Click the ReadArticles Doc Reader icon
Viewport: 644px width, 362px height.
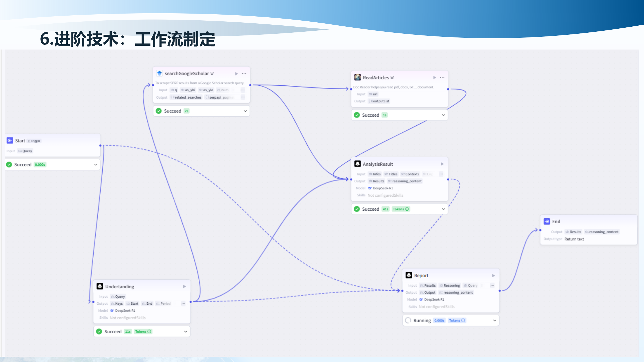tap(357, 77)
